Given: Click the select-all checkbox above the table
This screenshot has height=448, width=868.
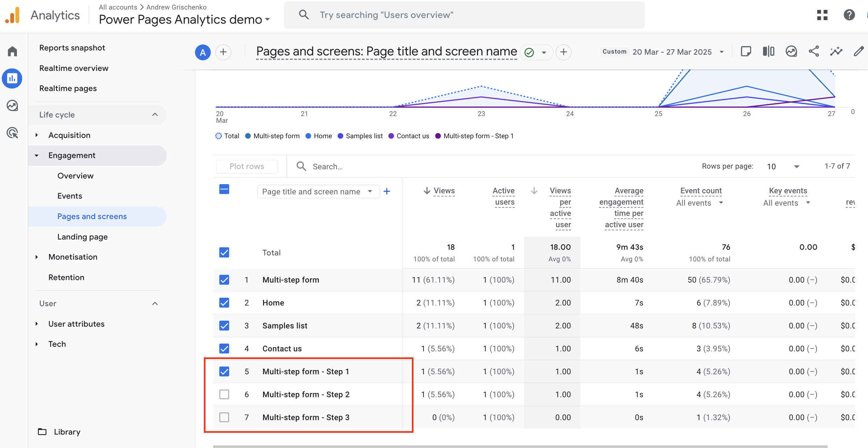Looking at the screenshot, I should [224, 189].
